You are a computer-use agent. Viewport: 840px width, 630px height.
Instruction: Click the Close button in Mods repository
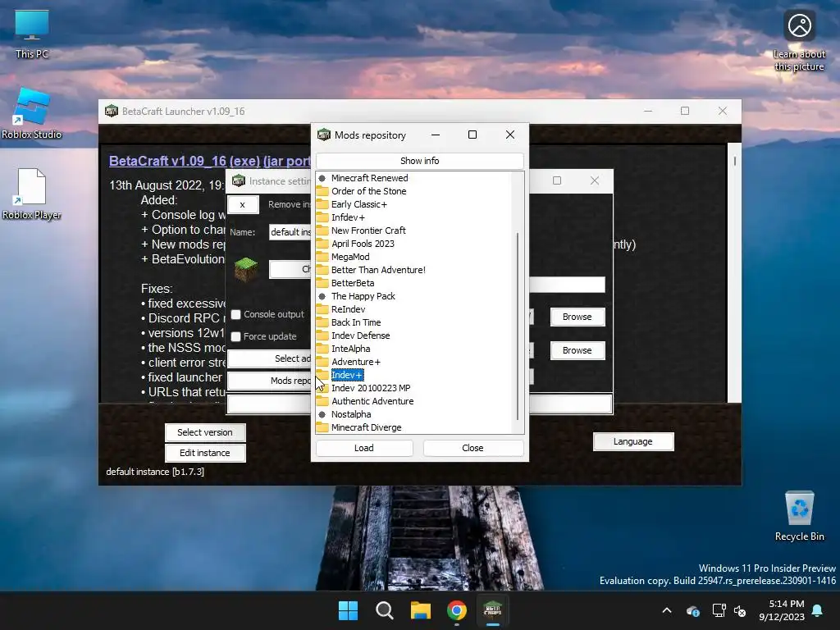(x=472, y=448)
